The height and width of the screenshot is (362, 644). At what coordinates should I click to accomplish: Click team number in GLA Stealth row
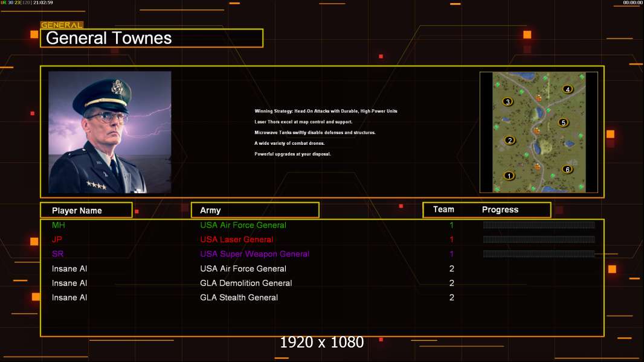[451, 297]
